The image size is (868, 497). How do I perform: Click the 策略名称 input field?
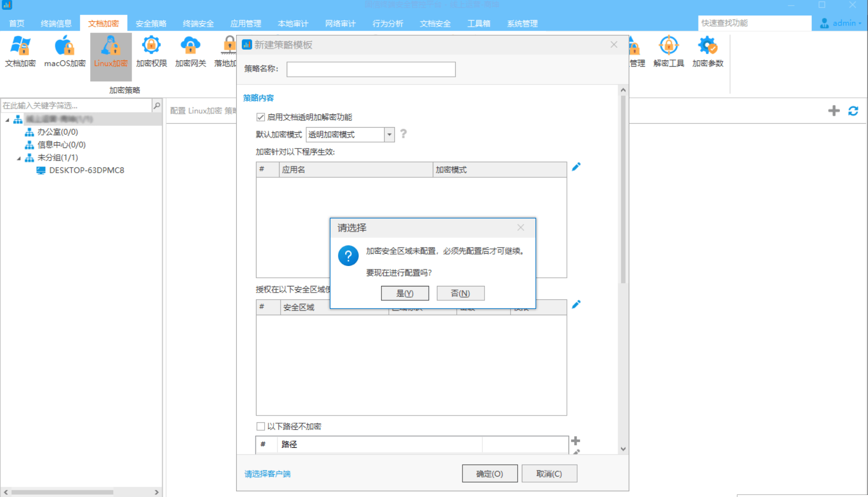tap(371, 69)
